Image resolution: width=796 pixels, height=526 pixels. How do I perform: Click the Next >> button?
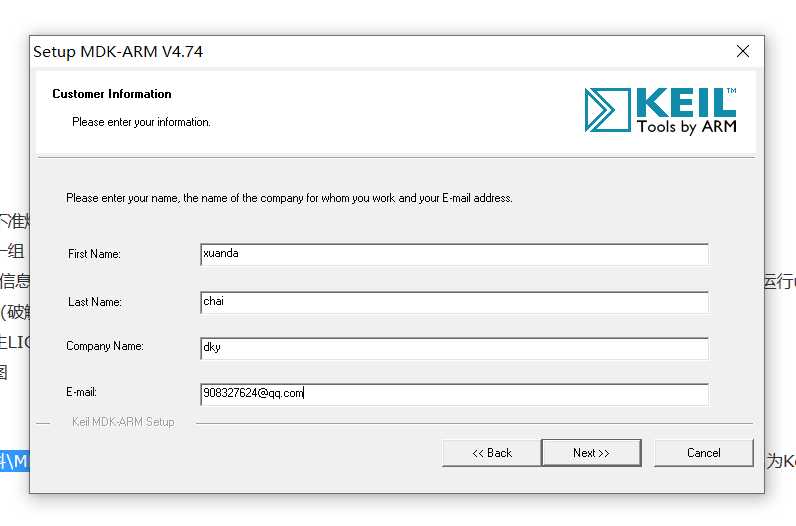591,452
